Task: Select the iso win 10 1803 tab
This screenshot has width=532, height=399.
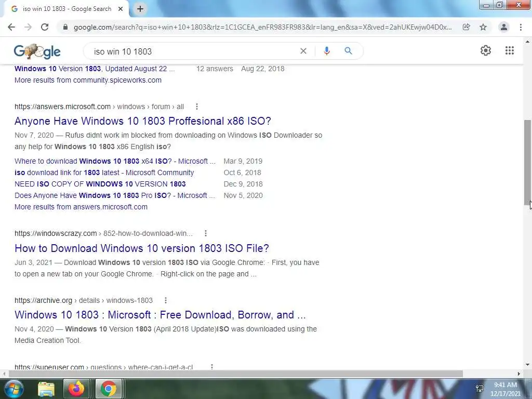Action: coord(66,9)
